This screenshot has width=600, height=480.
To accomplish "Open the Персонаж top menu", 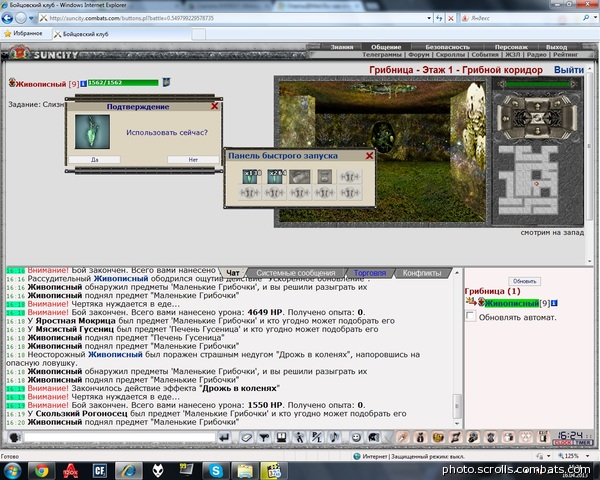I will (511, 47).
